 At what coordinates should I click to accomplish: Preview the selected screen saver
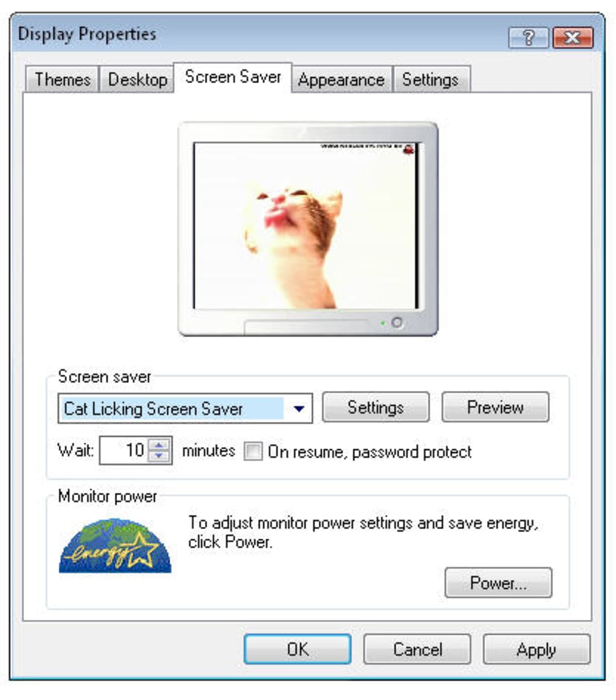(x=495, y=407)
